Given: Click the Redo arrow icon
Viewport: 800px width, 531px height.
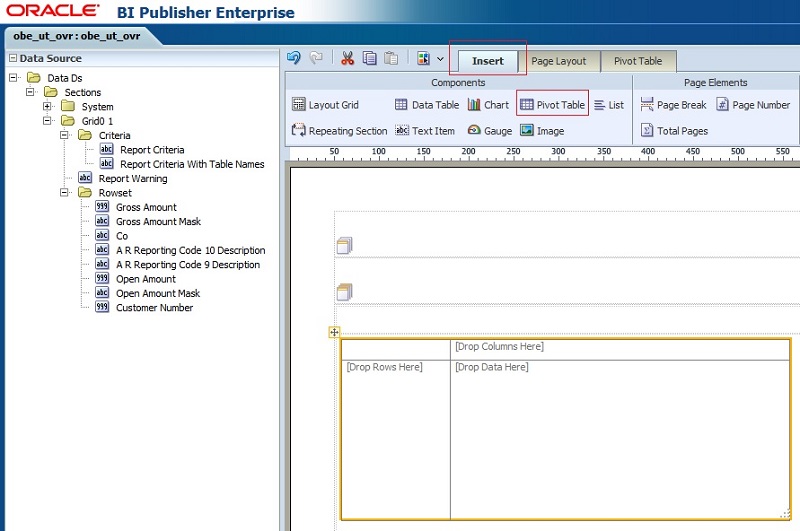Looking at the screenshot, I should tap(316, 58).
